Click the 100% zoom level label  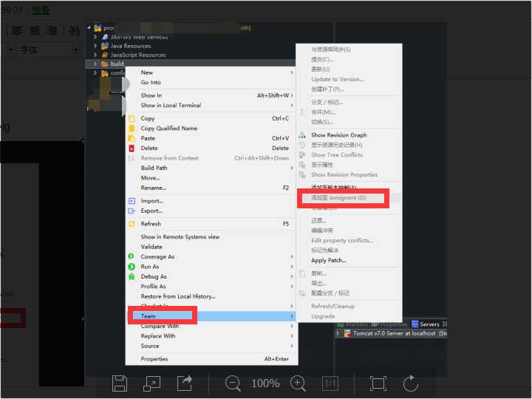(265, 383)
